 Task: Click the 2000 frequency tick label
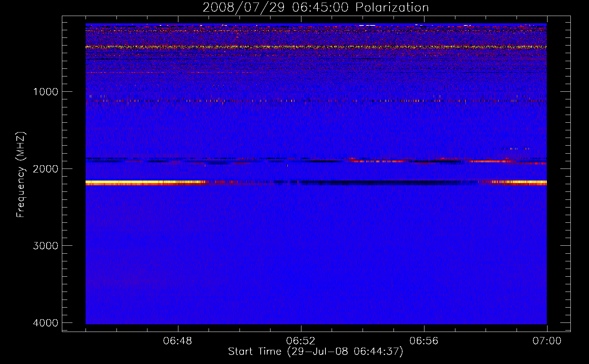tap(46, 169)
